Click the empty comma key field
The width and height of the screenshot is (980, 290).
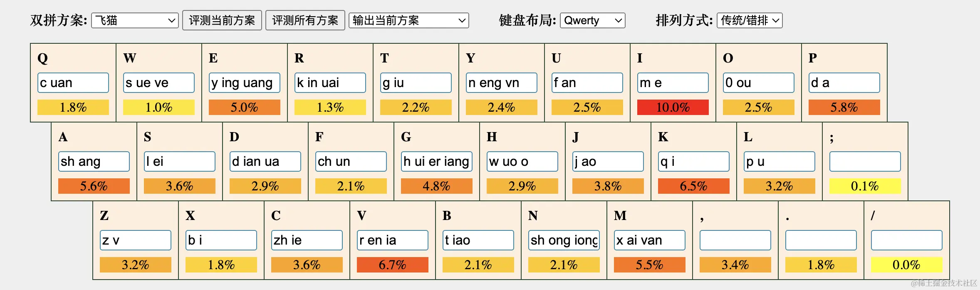click(735, 240)
